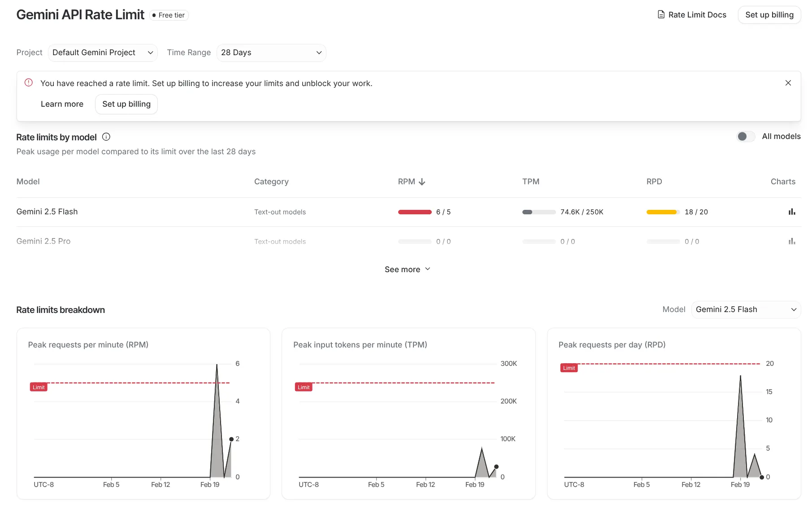Click the 74.6K / 250K TPM value
The height and width of the screenshot is (508, 812).
coord(582,212)
